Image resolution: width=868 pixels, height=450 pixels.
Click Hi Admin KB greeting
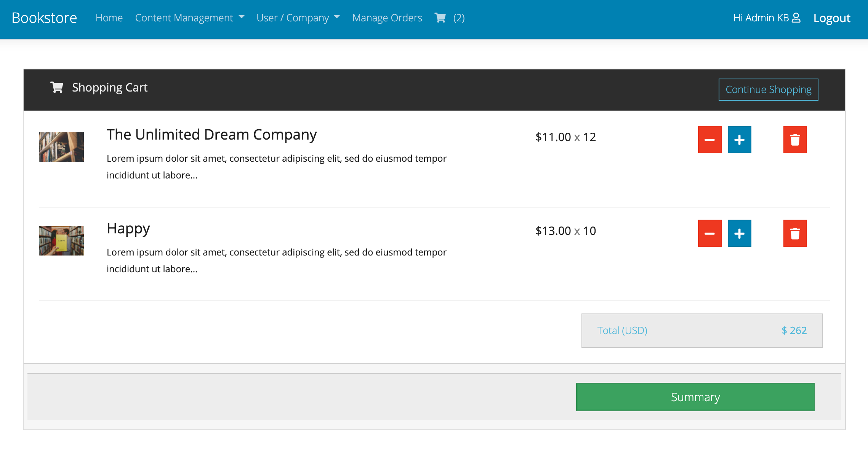761,18
